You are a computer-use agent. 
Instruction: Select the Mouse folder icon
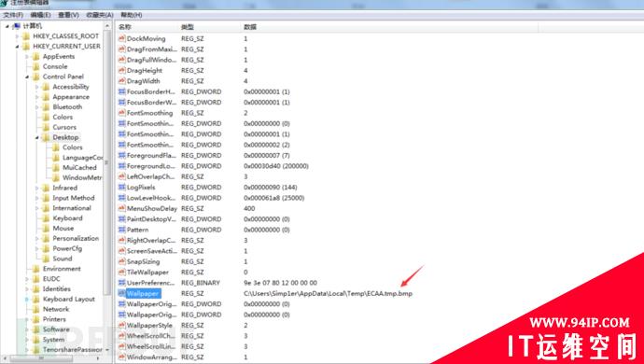(x=46, y=229)
